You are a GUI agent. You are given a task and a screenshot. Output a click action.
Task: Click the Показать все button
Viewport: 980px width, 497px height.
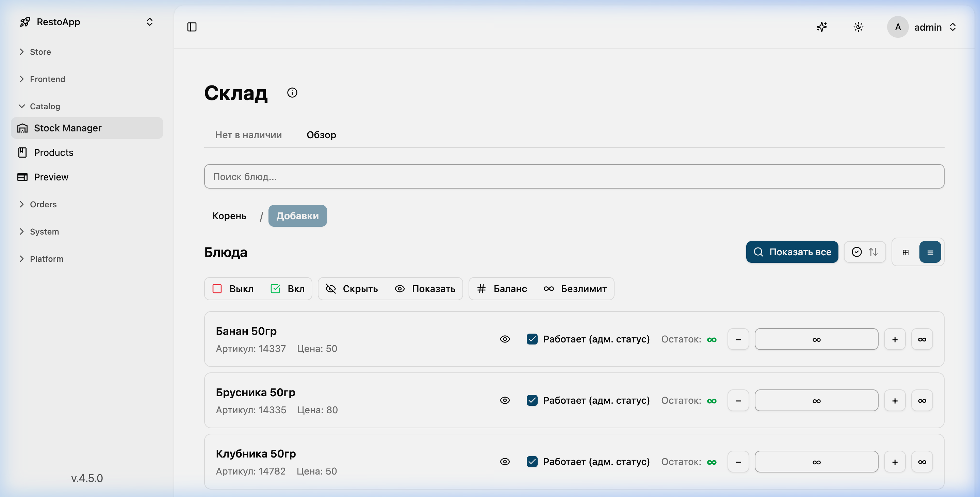pyautogui.click(x=792, y=252)
